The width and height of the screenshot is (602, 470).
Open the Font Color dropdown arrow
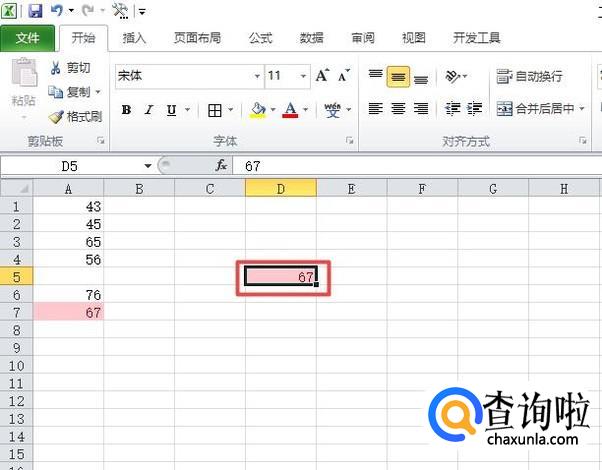[x=306, y=110]
